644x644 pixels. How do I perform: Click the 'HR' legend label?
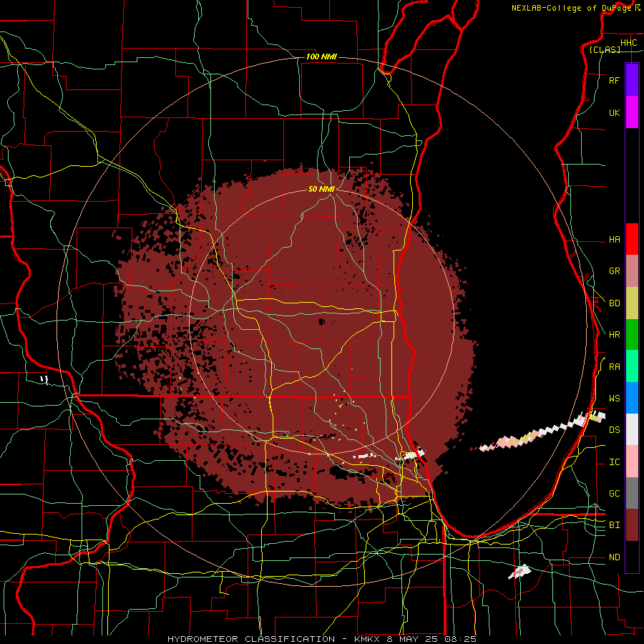tap(614, 335)
